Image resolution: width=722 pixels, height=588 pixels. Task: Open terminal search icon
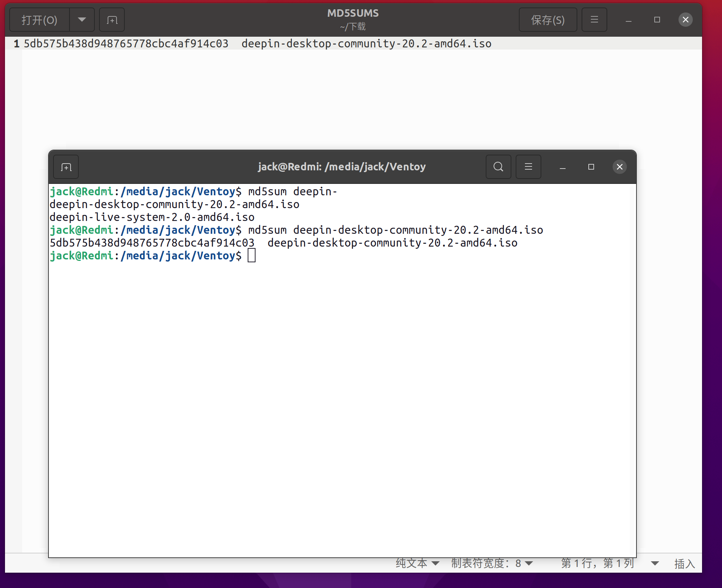pos(498,167)
